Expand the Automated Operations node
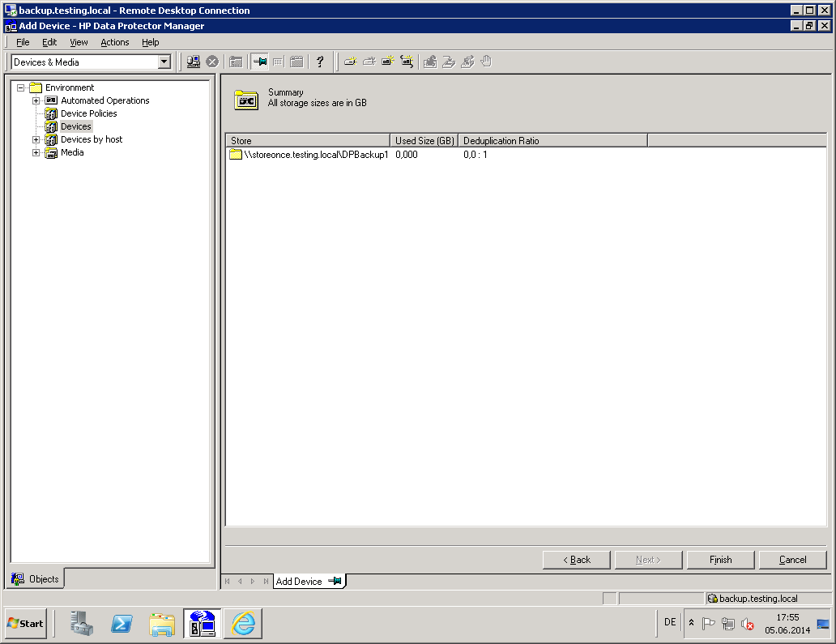This screenshot has height=644, width=836. point(36,100)
